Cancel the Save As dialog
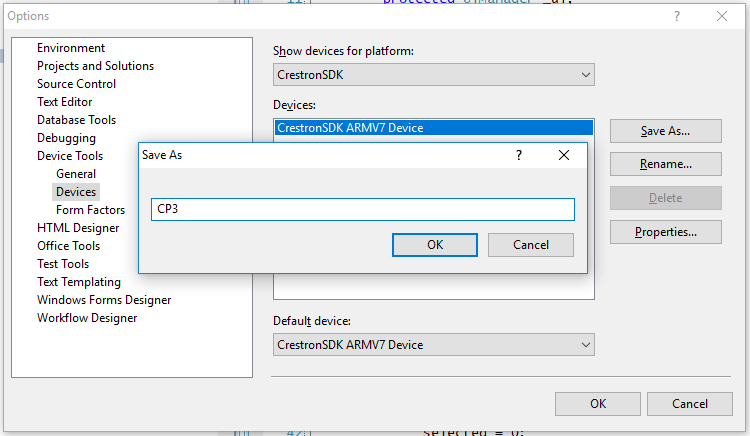This screenshot has width=750, height=436. pos(531,245)
